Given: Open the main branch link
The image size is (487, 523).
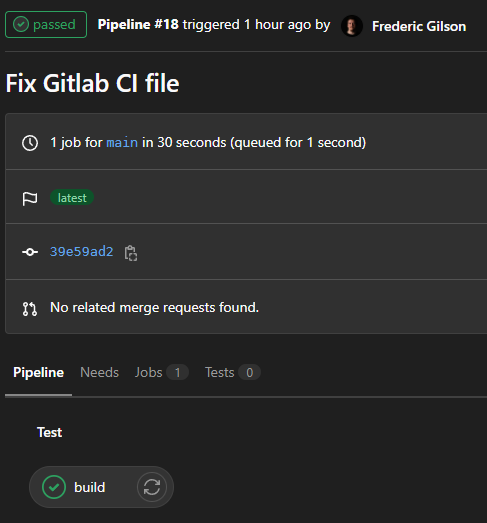Looking at the screenshot, I should (x=122, y=143).
